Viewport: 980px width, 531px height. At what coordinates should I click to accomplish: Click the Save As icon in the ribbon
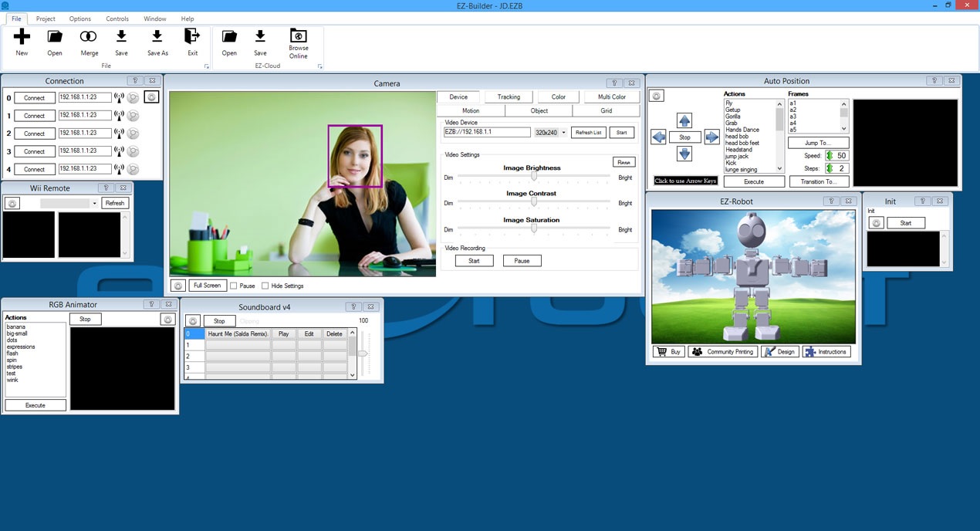tap(157, 37)
